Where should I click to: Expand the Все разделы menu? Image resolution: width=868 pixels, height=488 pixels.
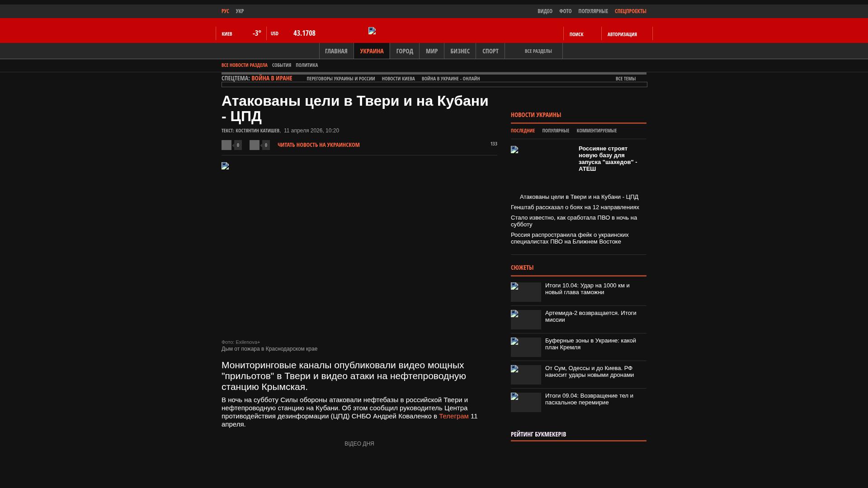tap(538, 51)
